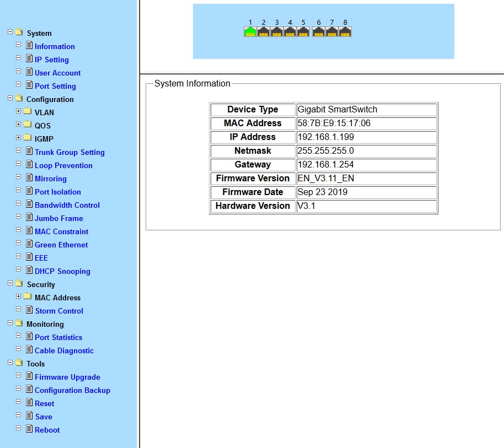Expand the IGMP tree node
Viewport: 504px width, 448px height.
tap(19, 138)
